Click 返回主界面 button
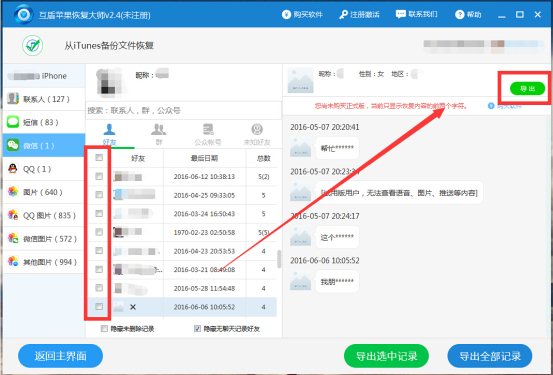 click(60, 356)
